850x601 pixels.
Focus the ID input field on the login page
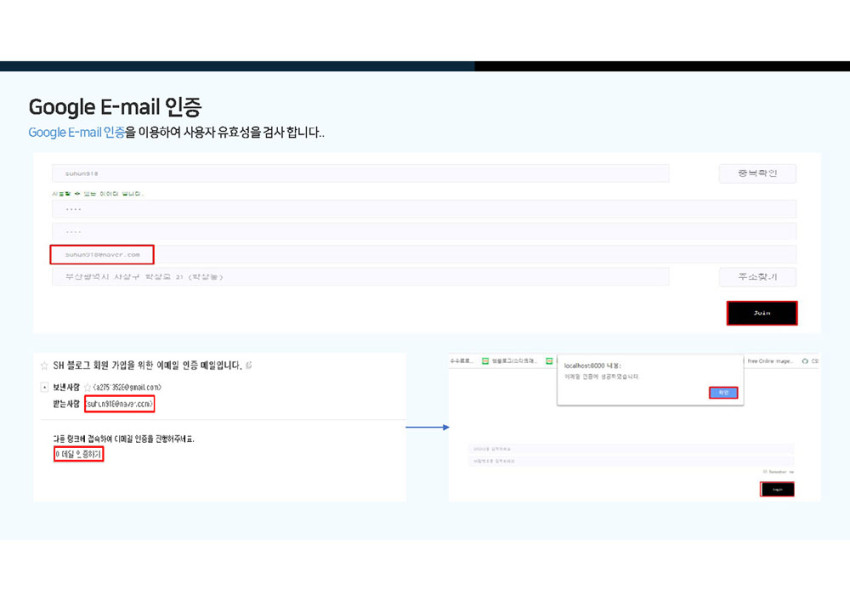click(631, 449)
